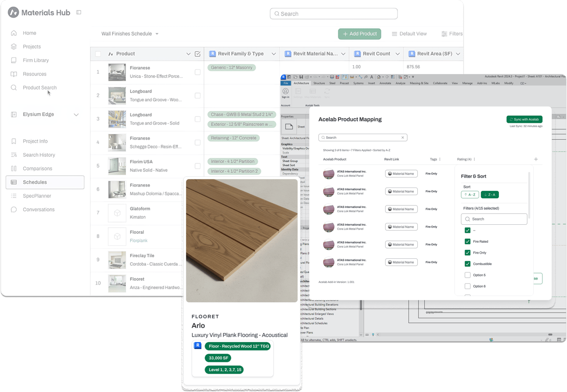This screenshot has width=567, height=392.
Task: Open the Tags column options menu
Action: (440, 159)
